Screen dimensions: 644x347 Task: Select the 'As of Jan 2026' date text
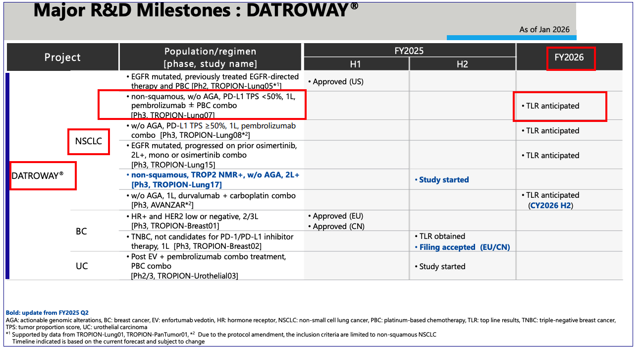(x=544, y=30)
